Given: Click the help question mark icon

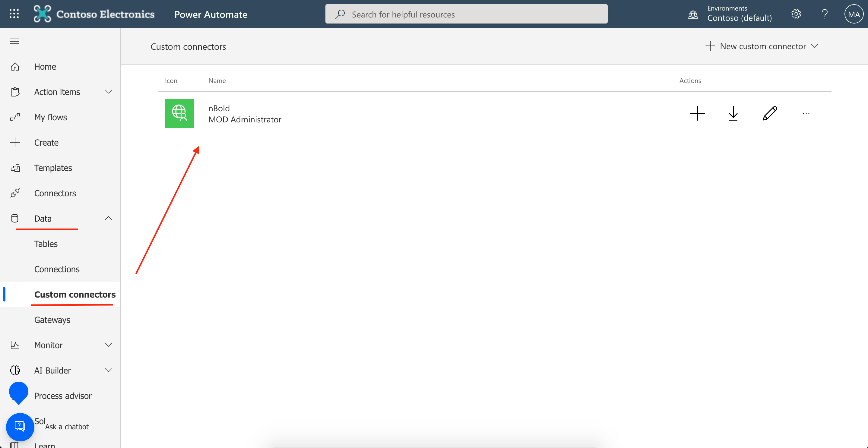Looking at the screenshot, I should pos(825,14).
